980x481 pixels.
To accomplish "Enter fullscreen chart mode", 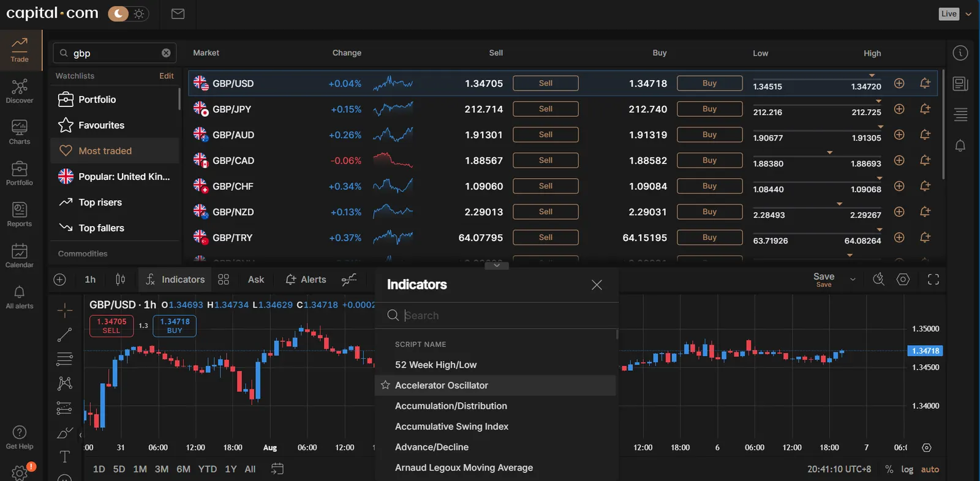I will click(x=933, y=280).
